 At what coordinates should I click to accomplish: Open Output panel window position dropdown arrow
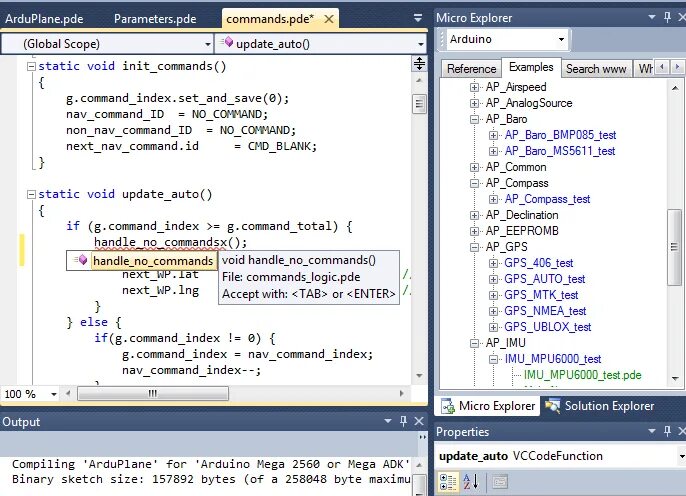pyautogui.click(x=388, y=421)
